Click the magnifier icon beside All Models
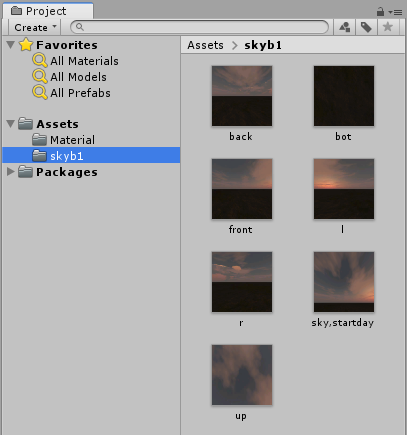This screenshot has width=407, height=435. [40, 77]
